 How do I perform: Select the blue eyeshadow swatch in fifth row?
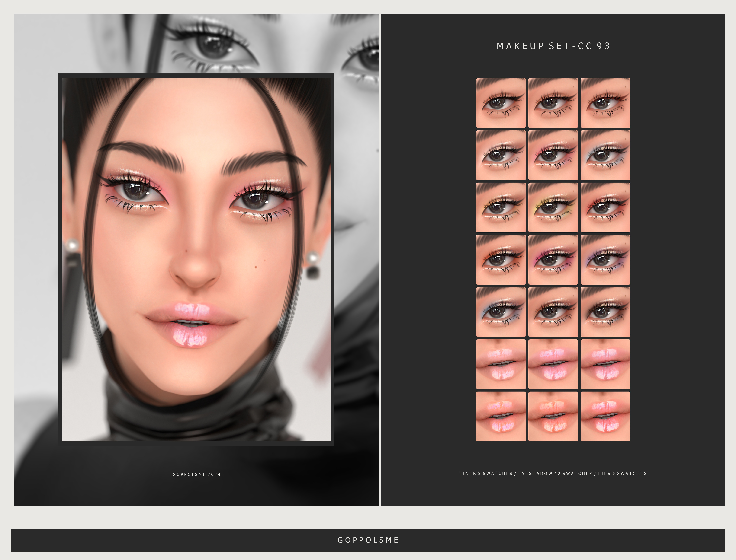(501, 312)
